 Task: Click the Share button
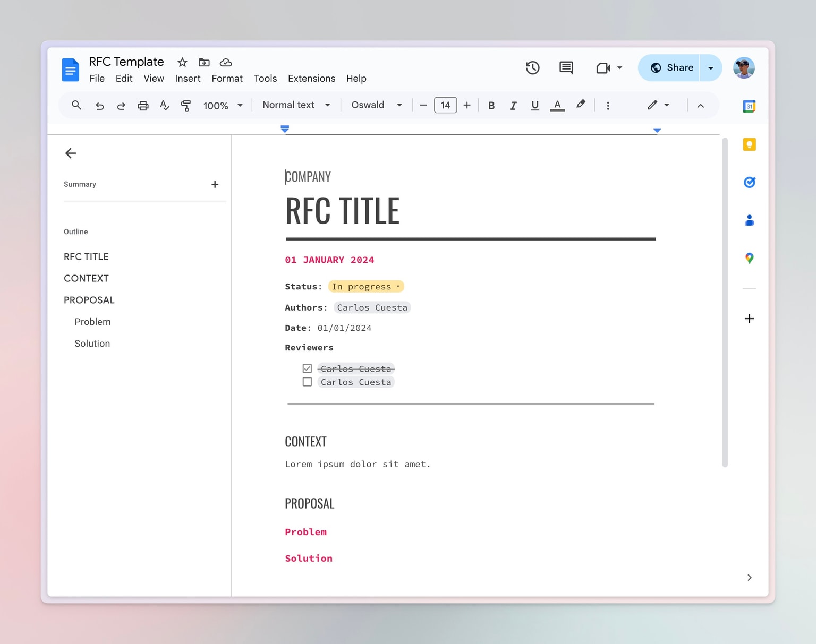(671, 68)
